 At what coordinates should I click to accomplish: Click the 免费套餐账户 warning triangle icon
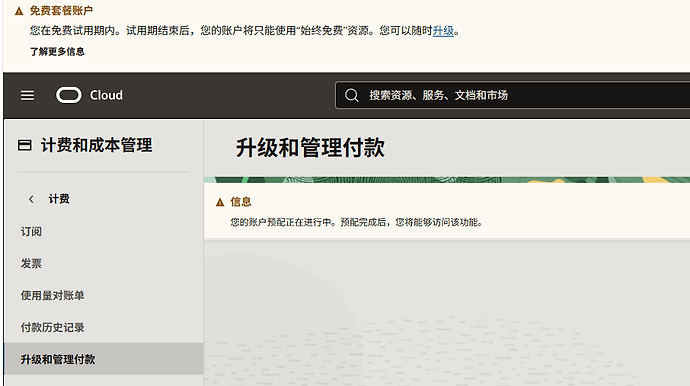[x=19, y=11]
